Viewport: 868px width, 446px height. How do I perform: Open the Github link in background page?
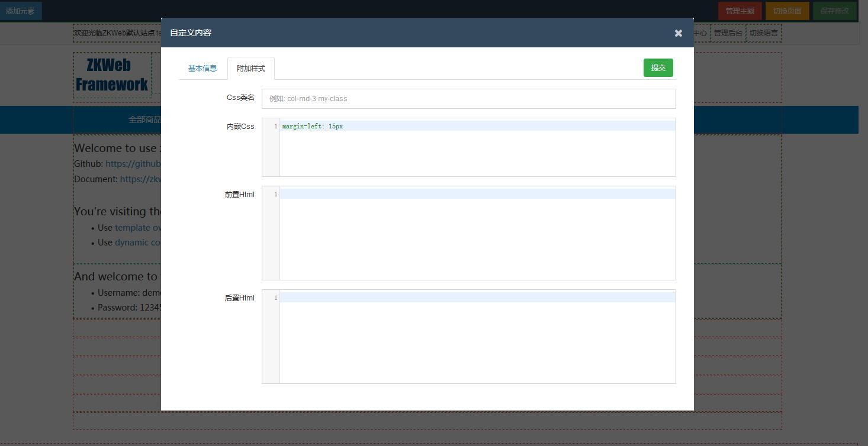133,164
